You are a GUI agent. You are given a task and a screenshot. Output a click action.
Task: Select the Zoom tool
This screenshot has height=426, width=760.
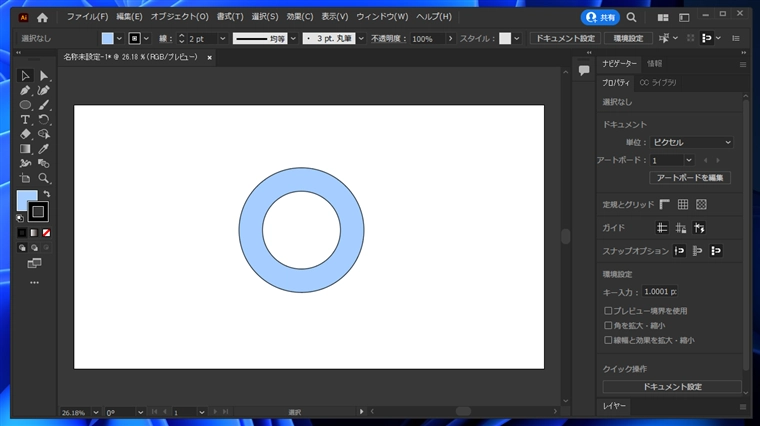tap(44, 178)
